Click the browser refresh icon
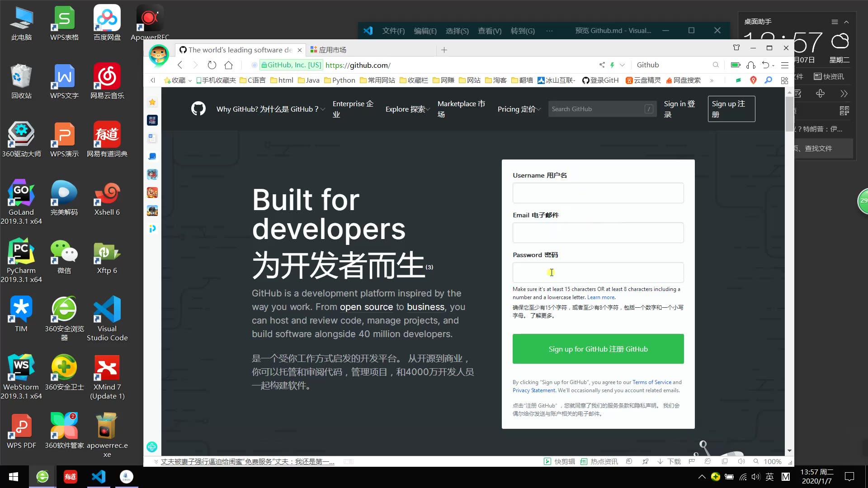This screenshot has width=868, height=488. point(212,65)
